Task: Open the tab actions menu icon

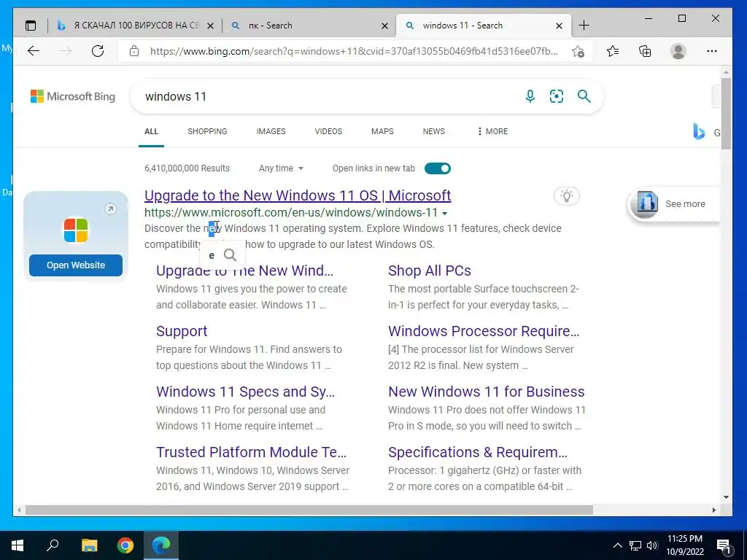Action: point(31,26)
